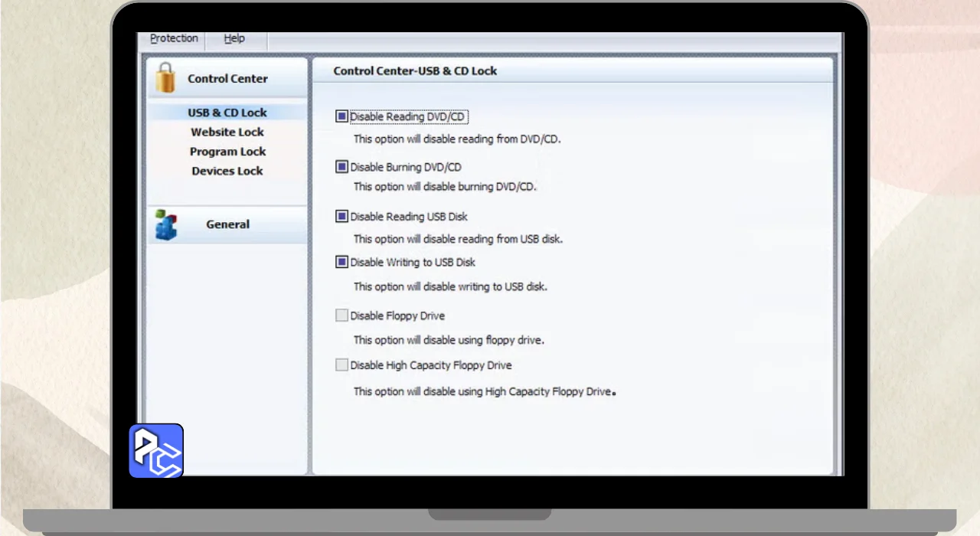Click the padlock icon beside Control Center

point(165,77)
